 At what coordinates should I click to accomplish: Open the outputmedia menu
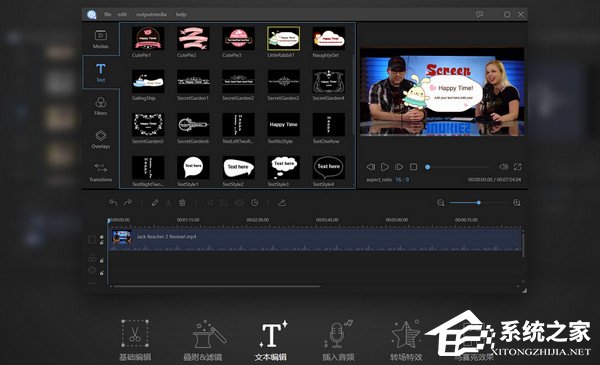151,15
